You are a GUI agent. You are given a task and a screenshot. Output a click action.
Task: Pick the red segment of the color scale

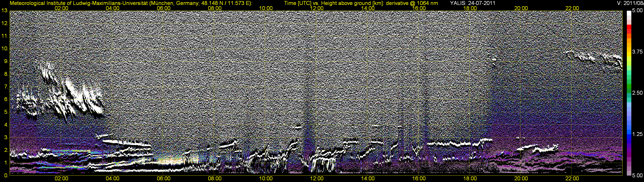point(629,27)
